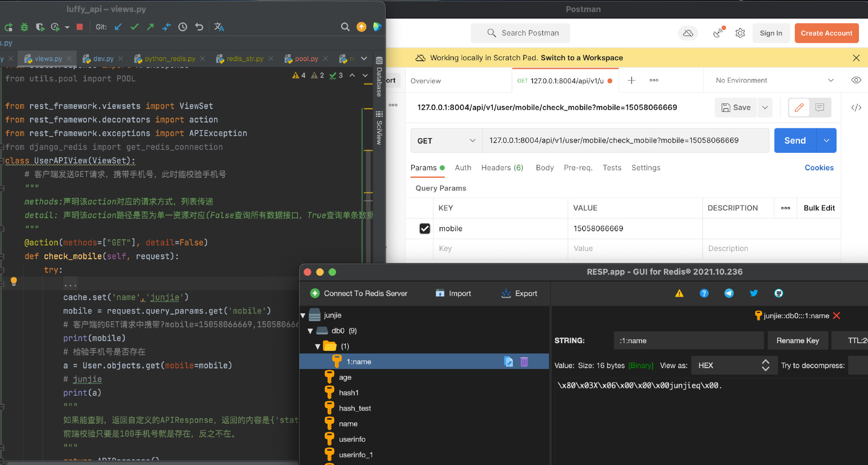Open the Headers tab in Postman
This screenshot has height=465, width=868.
[x=502, y=168]
